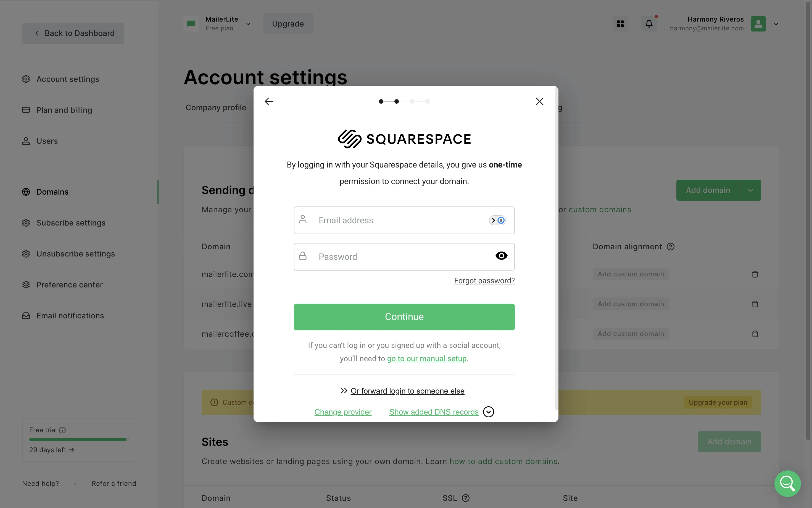Toggle password visibility with the eye icon
Screen dimensions: 812x508
point(501,256)
